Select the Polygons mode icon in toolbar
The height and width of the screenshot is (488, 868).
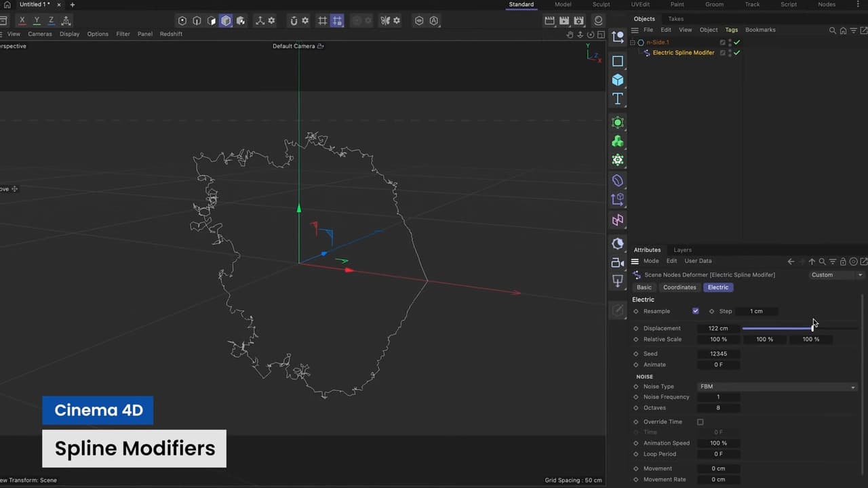[x=212, y=20]
